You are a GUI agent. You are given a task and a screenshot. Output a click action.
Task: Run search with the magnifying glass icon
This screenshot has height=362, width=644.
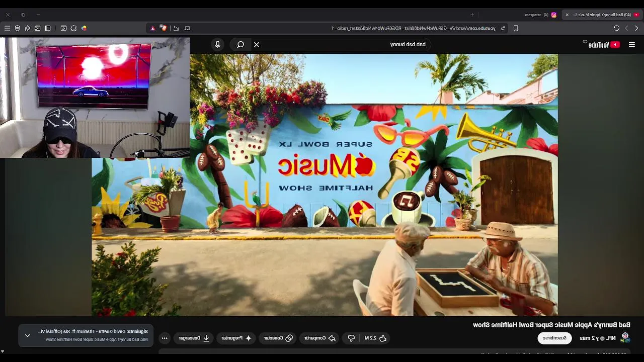coord(240,45)
